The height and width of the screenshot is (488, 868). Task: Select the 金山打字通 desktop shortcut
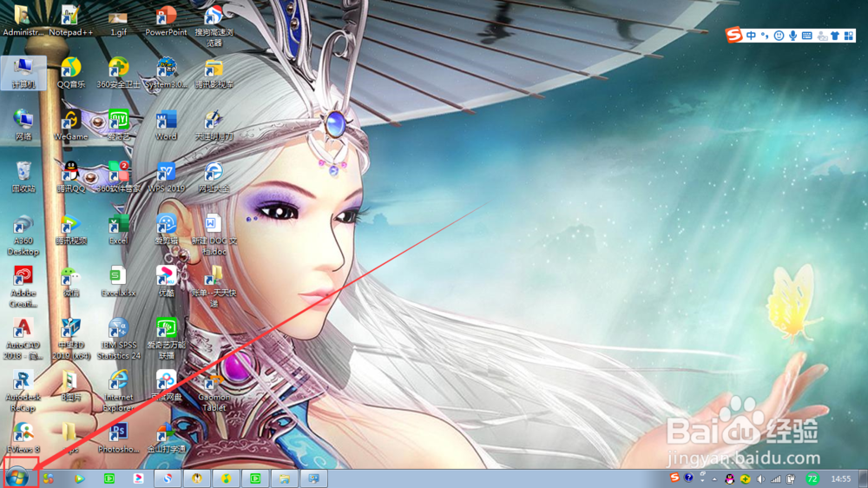click(x=166, y=438)
